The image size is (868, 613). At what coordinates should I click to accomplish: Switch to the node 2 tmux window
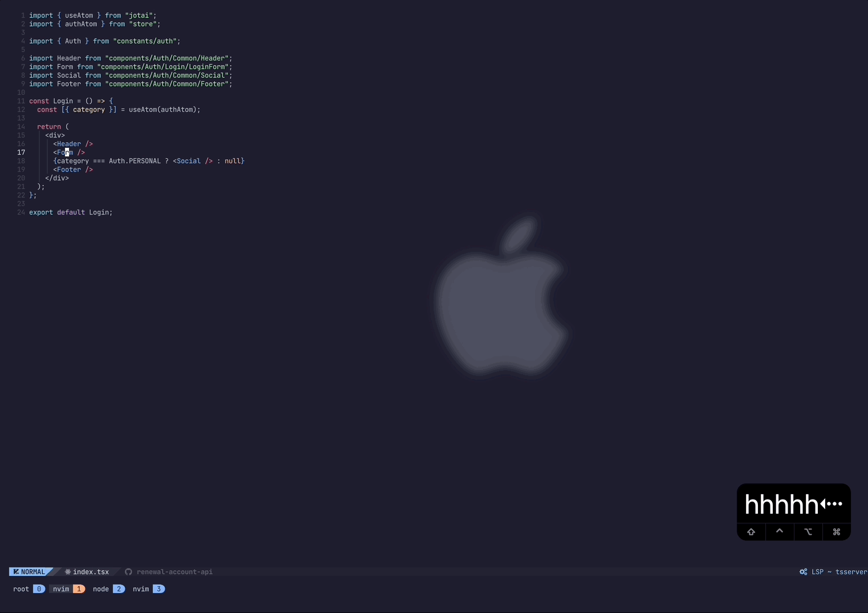[108, 588]
